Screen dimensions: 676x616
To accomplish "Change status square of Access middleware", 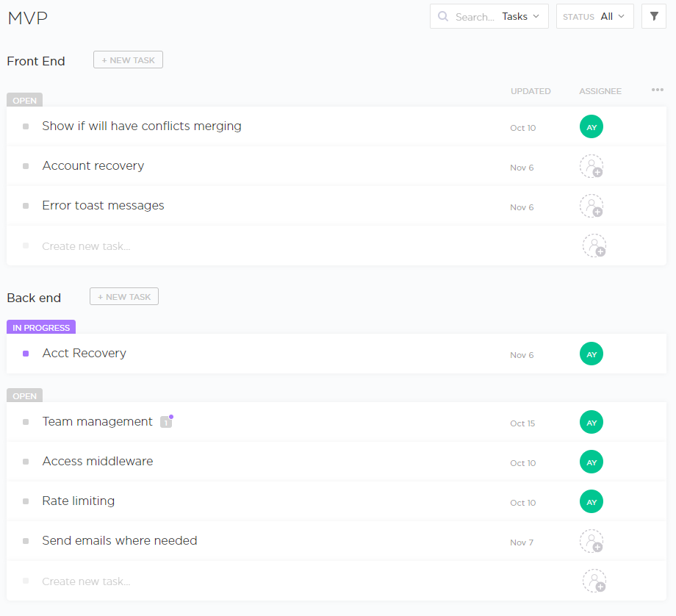I will click(26, 462).
